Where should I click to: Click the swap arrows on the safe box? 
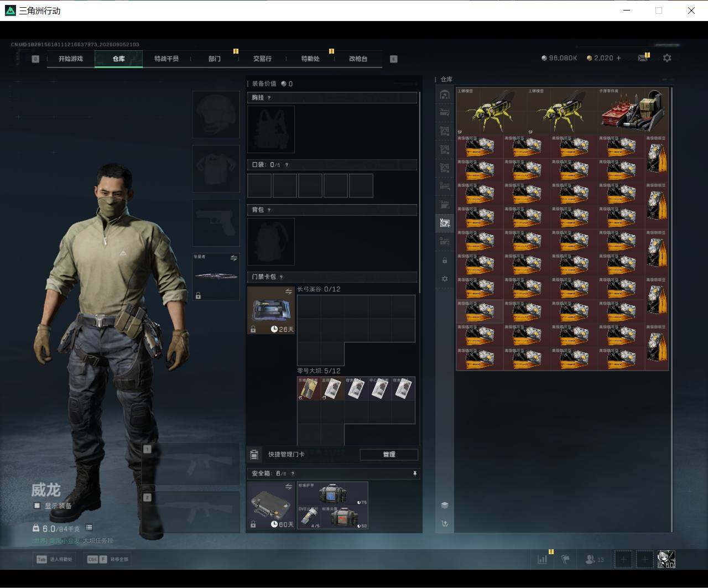click(288, 487)
